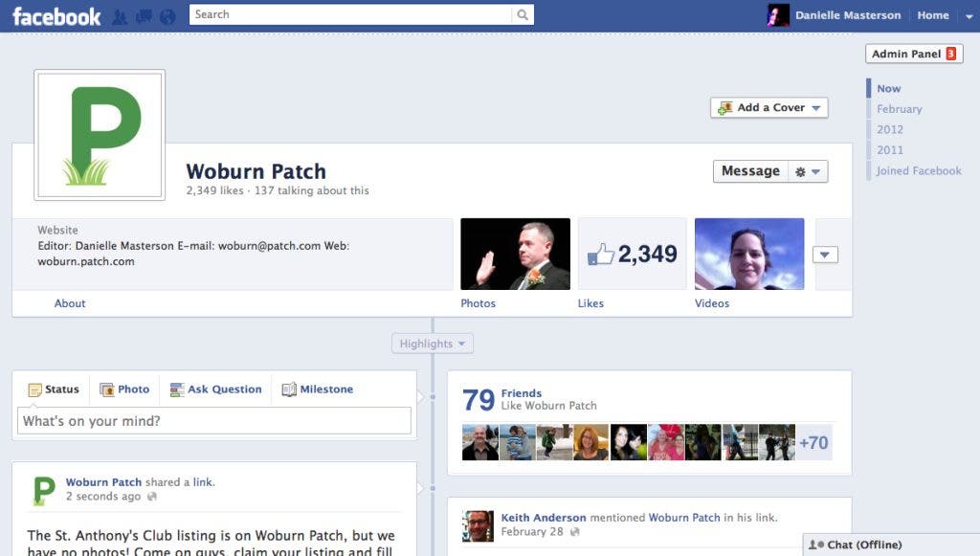This screenshot has height=556, width=980.
Task: Open the gear settings dropdown beside Message
Action: coord(807,171)
